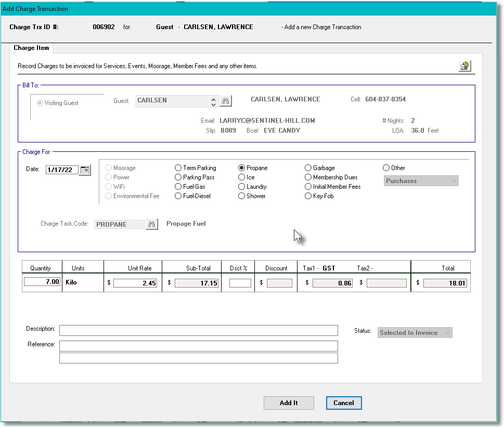Click the Quantity field showing 7.00
This screenshot has height=429, width=504.
(42, 281)
